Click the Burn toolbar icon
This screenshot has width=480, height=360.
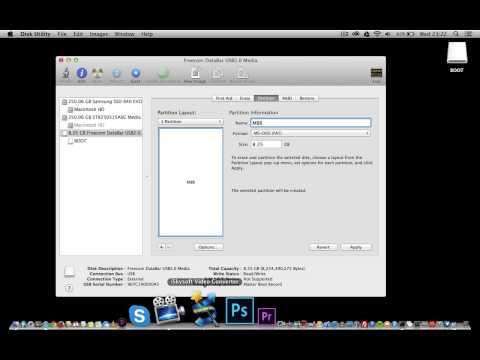coord(98,73)
